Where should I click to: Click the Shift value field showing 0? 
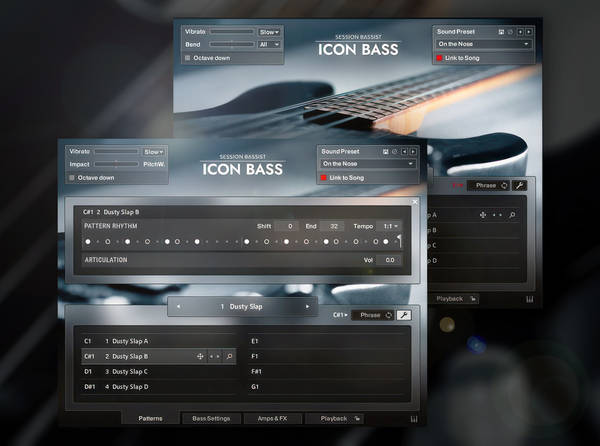click(x=287, y=226)
